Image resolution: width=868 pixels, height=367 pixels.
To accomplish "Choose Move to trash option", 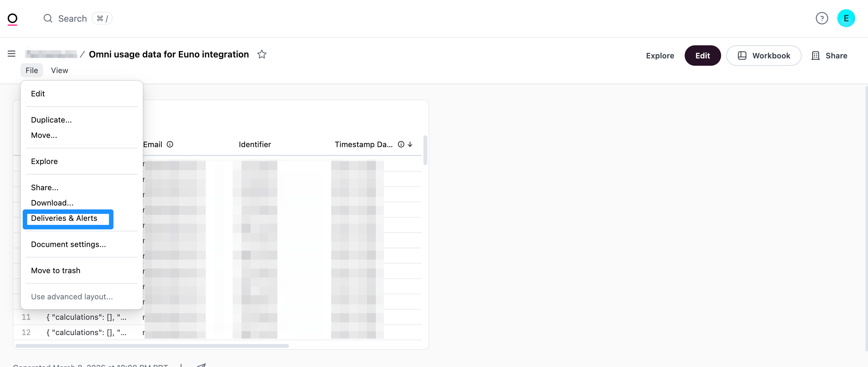I will 56,271.
